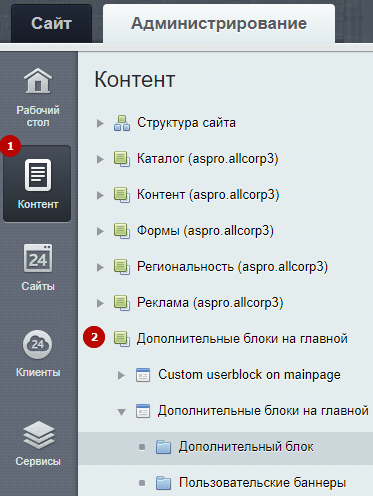Open Custom userblock on mainpage

pyautogui.click(x=249, y=375)
